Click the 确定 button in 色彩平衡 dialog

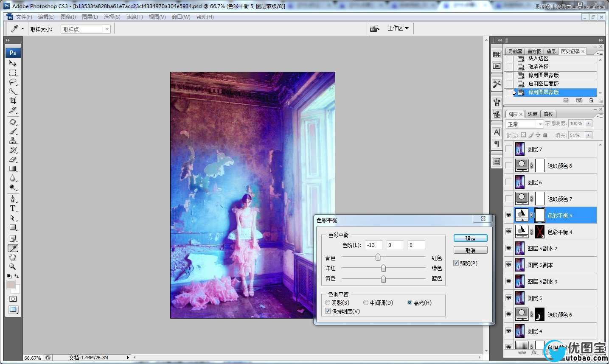click(x=470, y=238)
